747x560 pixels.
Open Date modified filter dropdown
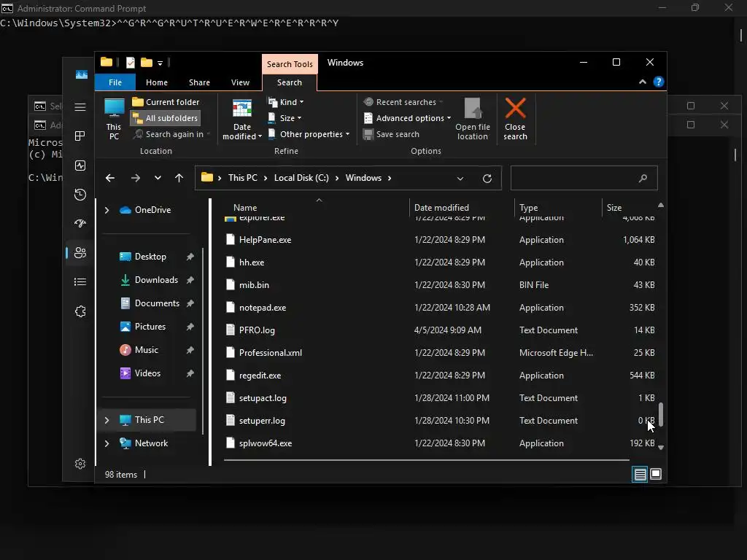pos(242,119)
